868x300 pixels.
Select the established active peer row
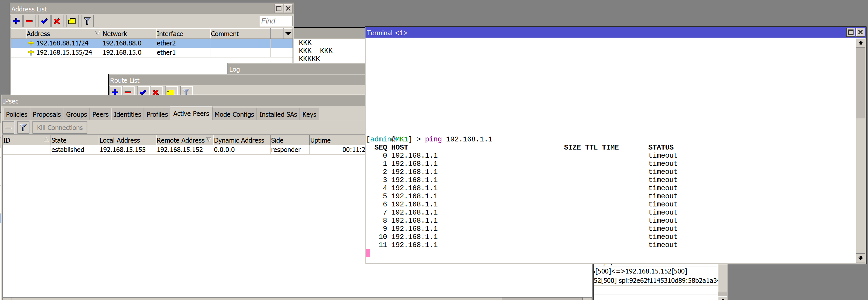[x=184, y=150]
